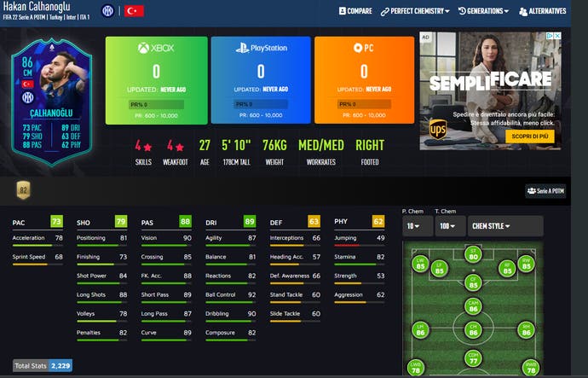This screenshot has width=588, height=378.
Task: Click the PC platform logo icon
Action: tap(358, 48)
